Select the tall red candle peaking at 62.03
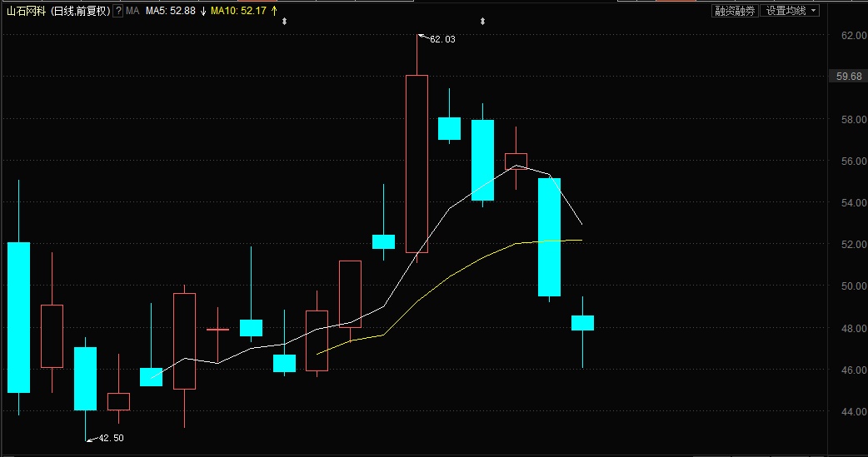This screenshot has width=868, height=457. (x=417, y=163)
